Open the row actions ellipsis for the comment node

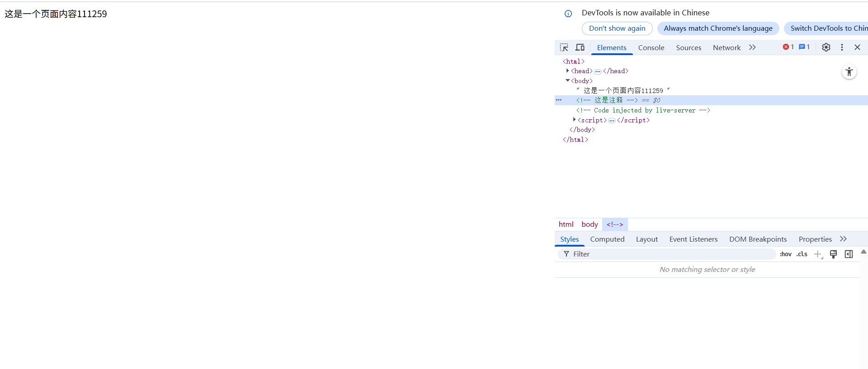click(559, 100)
